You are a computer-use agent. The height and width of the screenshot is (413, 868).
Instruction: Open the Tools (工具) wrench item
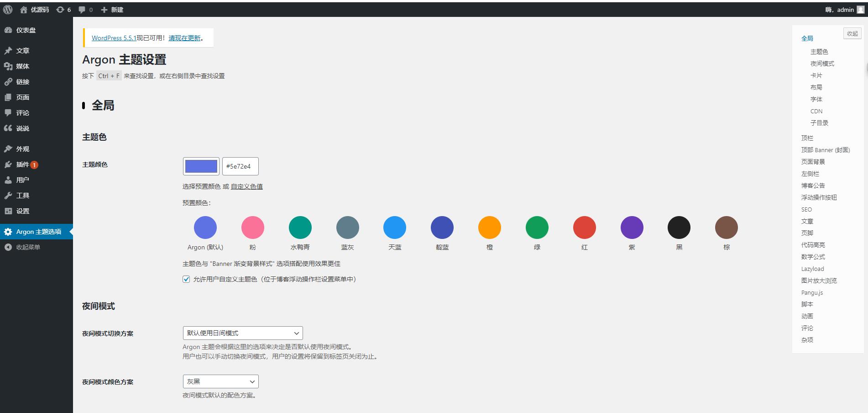[x=22, y=196]
